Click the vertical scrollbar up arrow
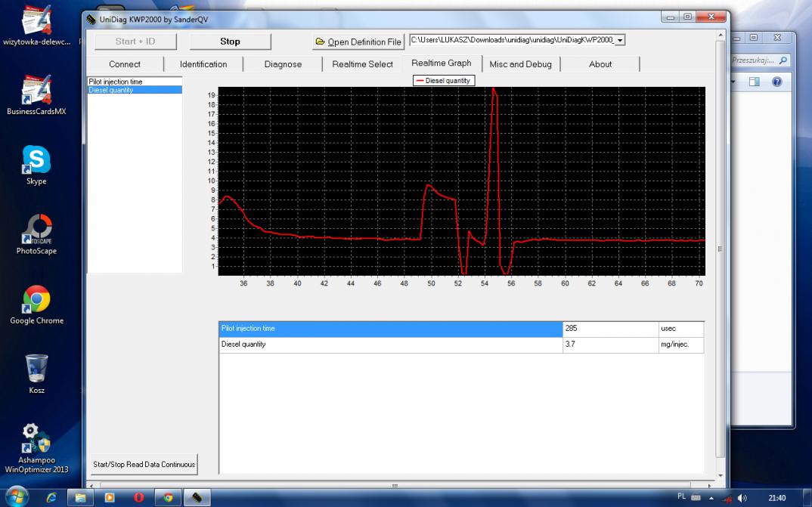Image resolution: width=812 pixels, height=507 pixels. [720, 36]
